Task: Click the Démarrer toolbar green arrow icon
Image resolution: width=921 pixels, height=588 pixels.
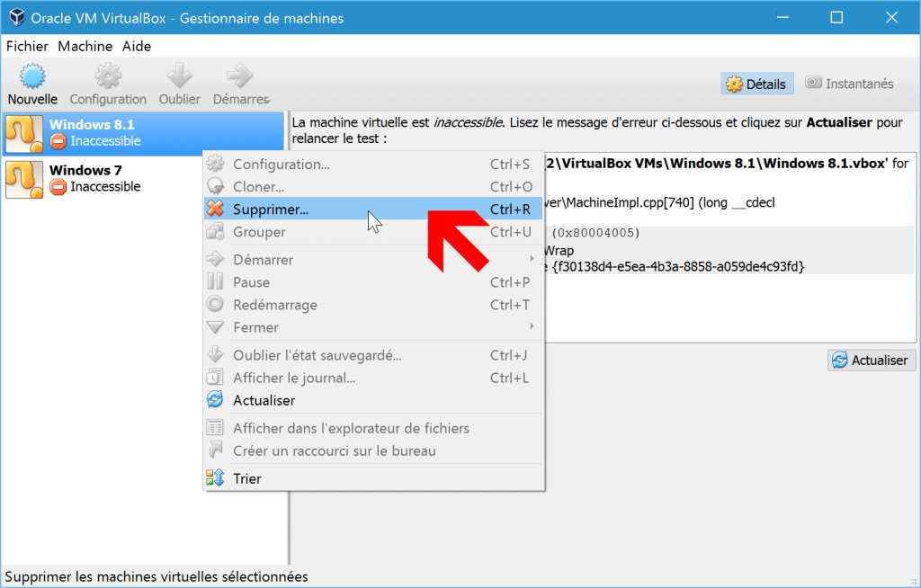Action: click(x=239, y=76)
